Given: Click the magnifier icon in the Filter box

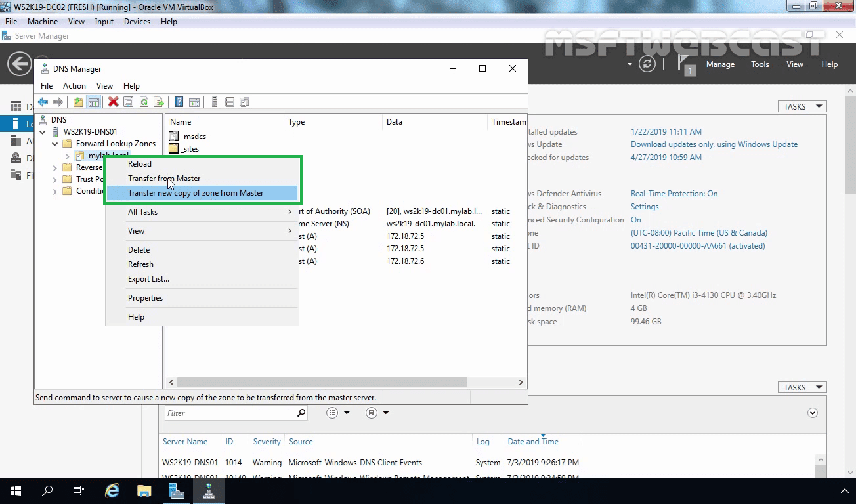Looking at the screenshot, I should pyautogui.click(x=301, y=413).
